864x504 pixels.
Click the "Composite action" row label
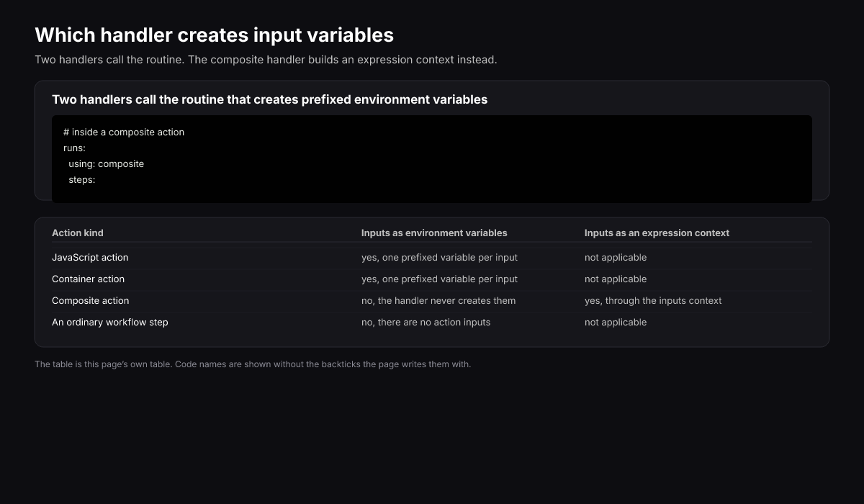pyautogui.click(x=91, y=300)
